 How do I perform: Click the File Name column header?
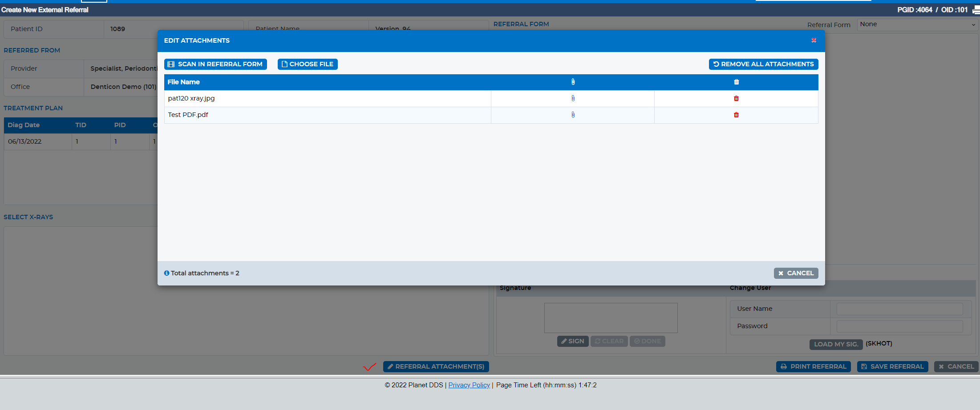[183, 82]
